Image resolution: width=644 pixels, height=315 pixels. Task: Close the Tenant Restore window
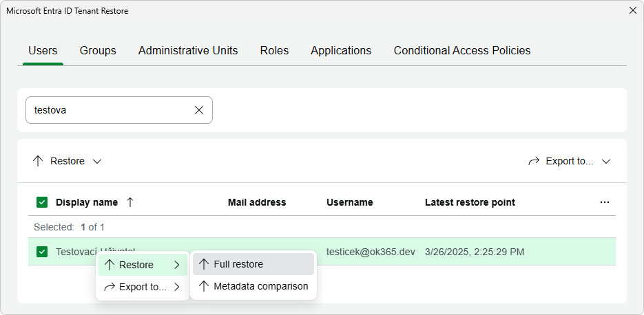633,11
